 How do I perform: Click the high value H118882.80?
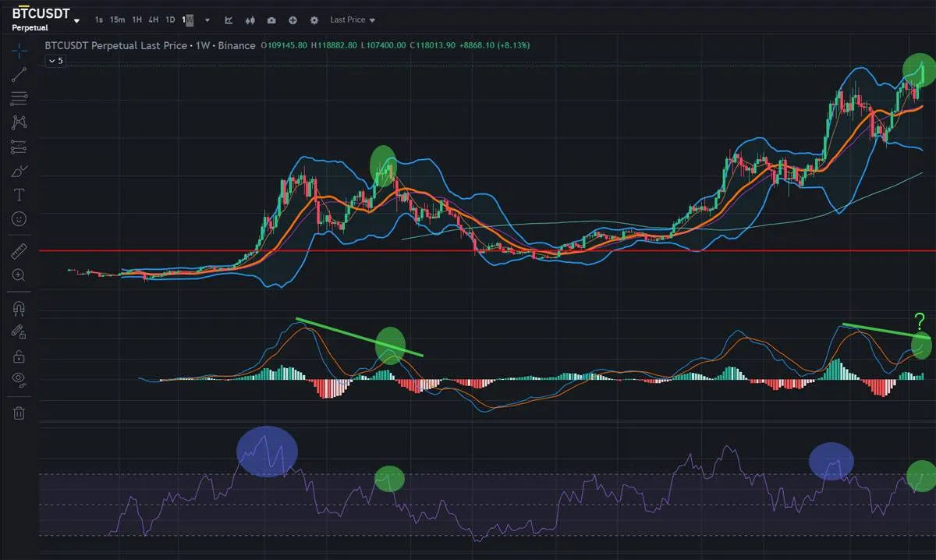(334, 45)
